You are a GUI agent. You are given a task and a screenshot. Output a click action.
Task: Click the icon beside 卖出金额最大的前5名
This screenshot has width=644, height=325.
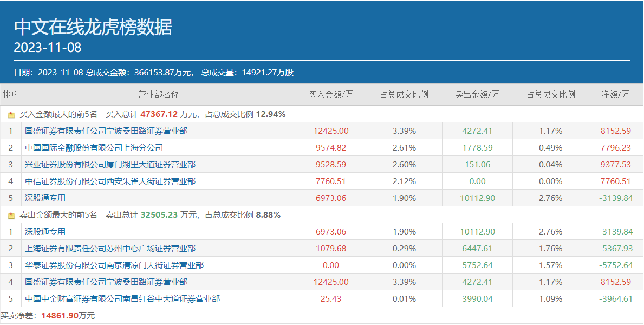[x=11, y=216]
